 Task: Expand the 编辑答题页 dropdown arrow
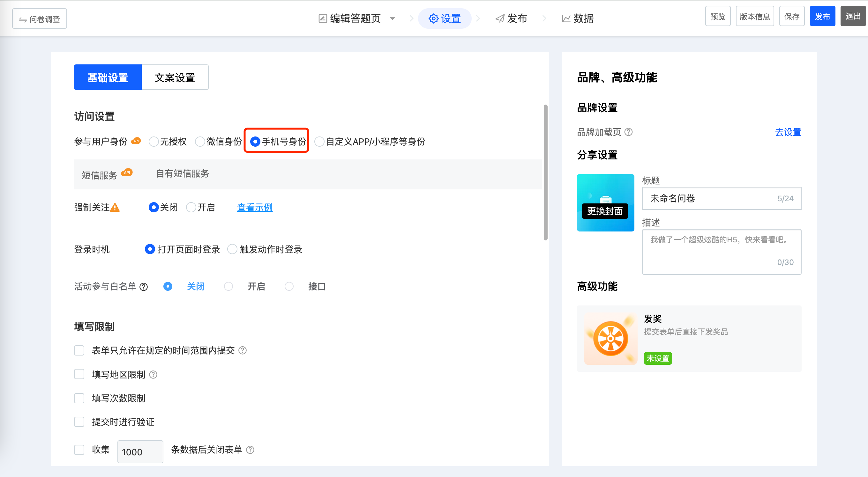coord(393,18)
